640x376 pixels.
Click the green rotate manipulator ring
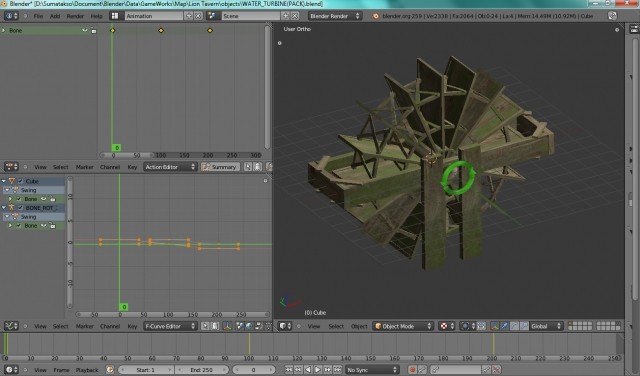[x=459, y=178]
